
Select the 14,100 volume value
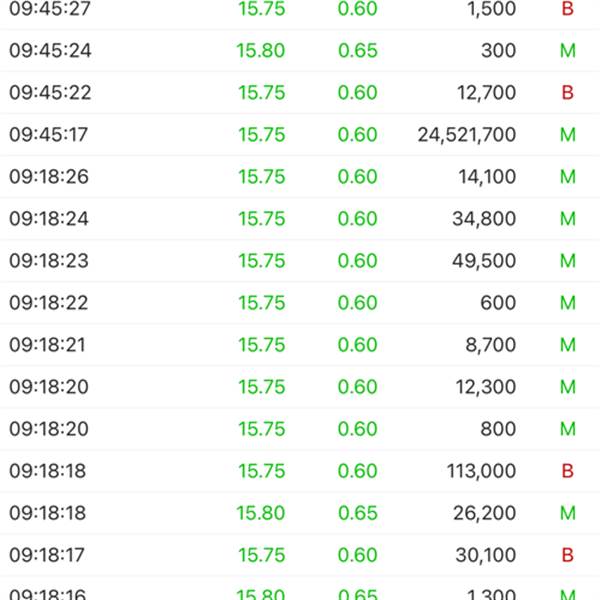(x=484, y=177)
